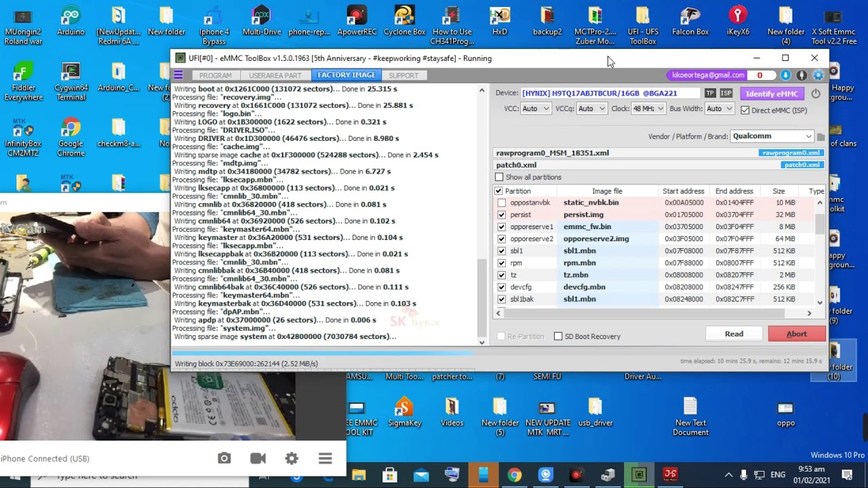Click the video record icon in mirror window

pos(258,458)
